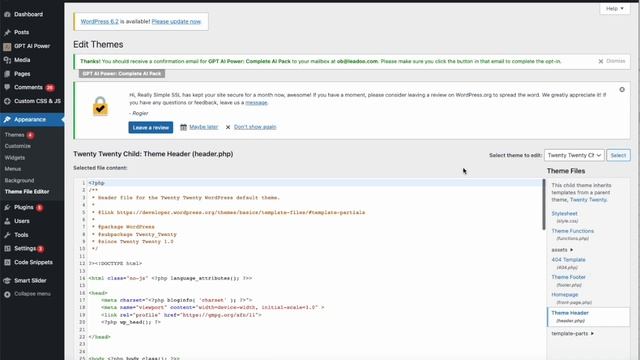Viewport: 640px width, 360px height.
Task: Open the Menus submenu item
Action: coord(13,169)
